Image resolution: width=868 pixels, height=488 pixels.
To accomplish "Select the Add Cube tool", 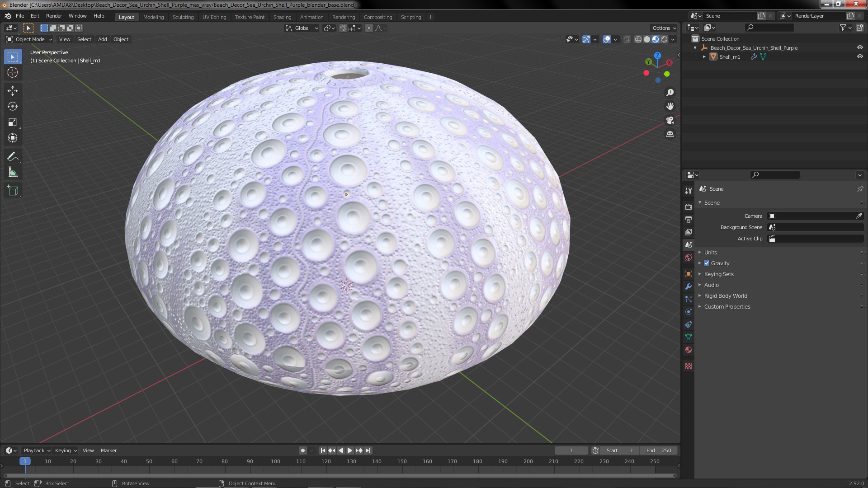I will [13, 191].
